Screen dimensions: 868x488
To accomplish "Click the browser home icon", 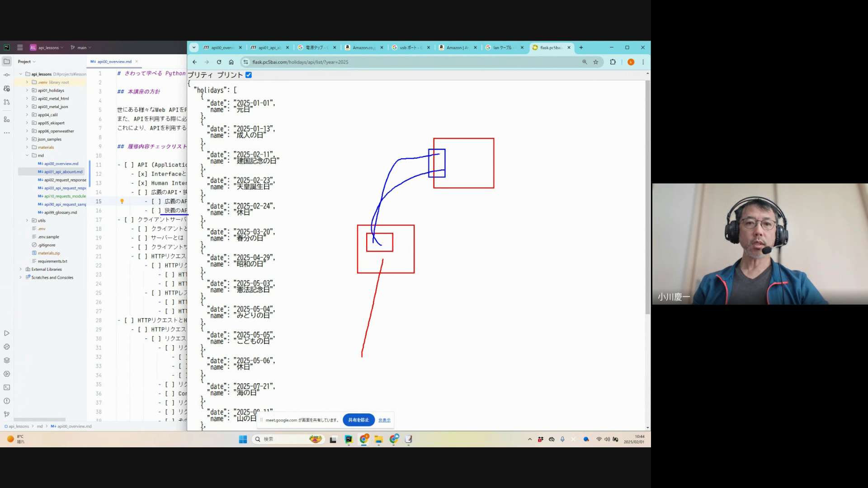I will pos(231,62).
